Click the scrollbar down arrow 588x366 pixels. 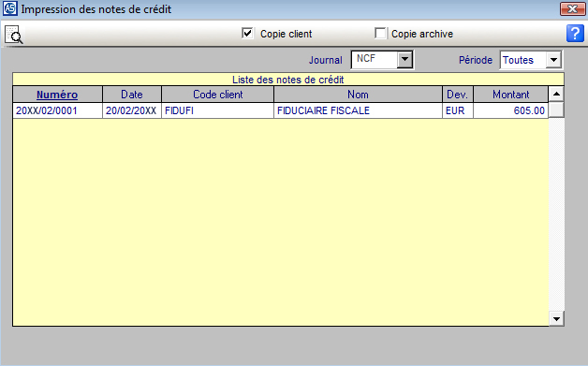tap(556, 319)
